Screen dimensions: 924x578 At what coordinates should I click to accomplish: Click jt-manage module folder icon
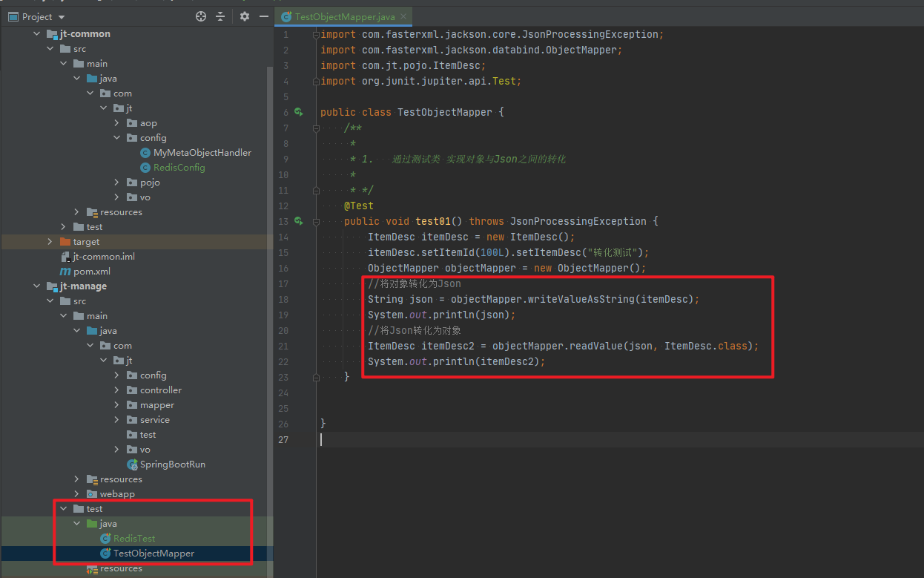(52, 286)
